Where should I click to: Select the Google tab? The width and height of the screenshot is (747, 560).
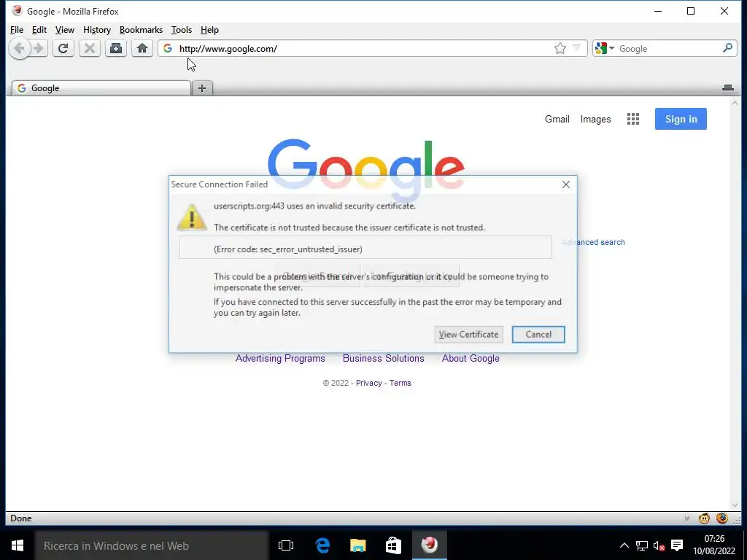pos(101,88)
